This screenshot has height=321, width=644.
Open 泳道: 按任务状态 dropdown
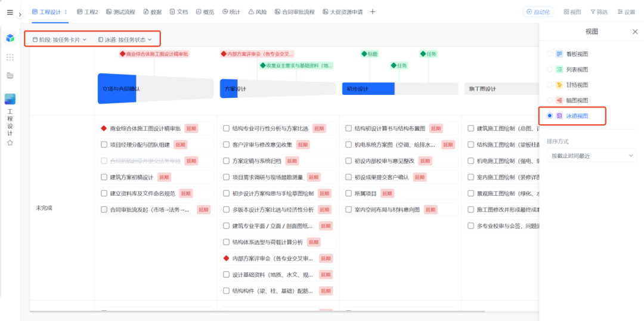pyautogui.click(x=125, y=40)
